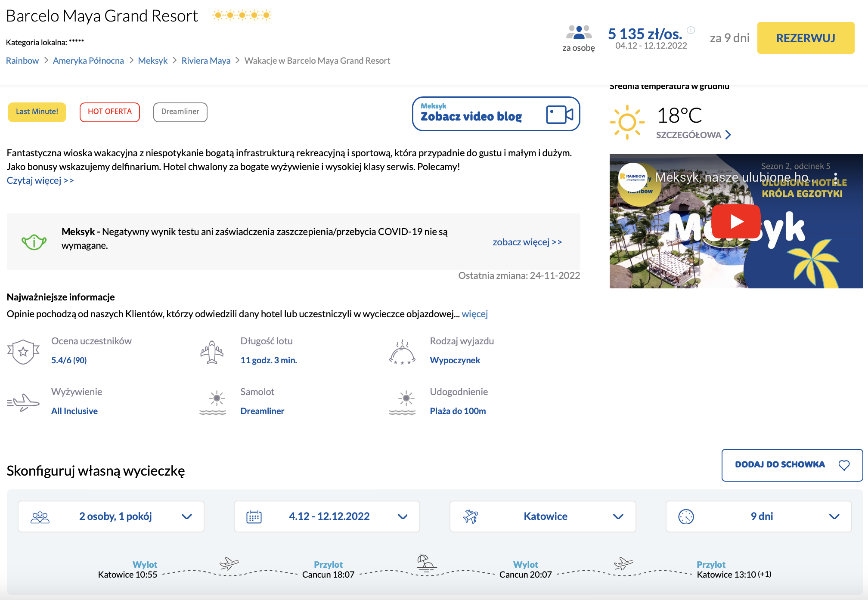Click the REZERWUJ booking button
This screenshot has height=600, width=868.
(x=806, y=38)
